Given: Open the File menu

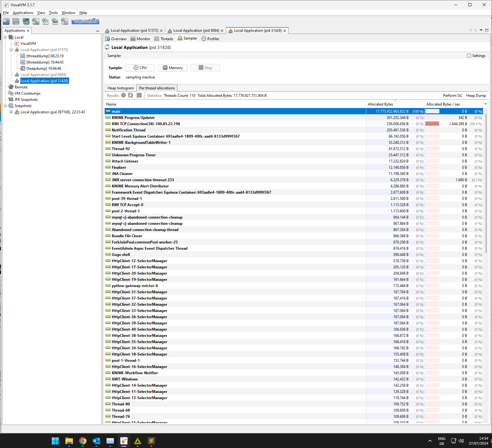Looking at the screenshot, I should (x=6, y=13).
